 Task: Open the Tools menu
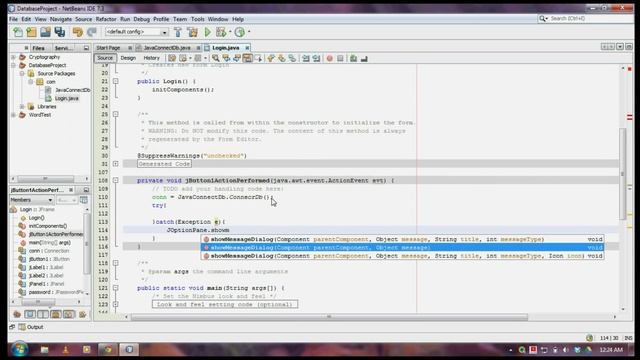click(x=198, y=19)
